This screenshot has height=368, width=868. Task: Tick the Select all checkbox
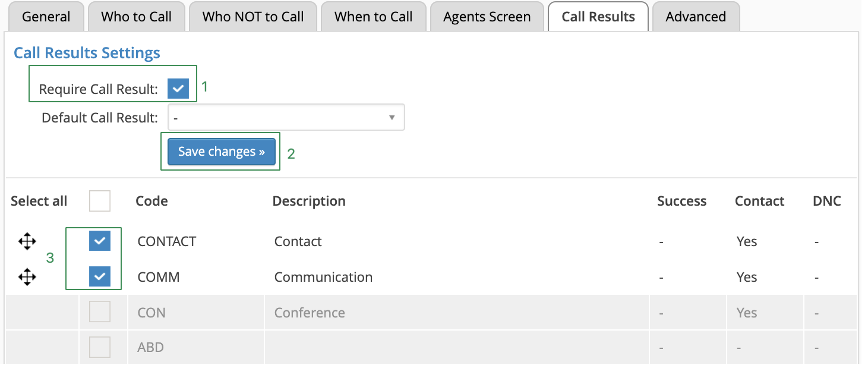100,201
